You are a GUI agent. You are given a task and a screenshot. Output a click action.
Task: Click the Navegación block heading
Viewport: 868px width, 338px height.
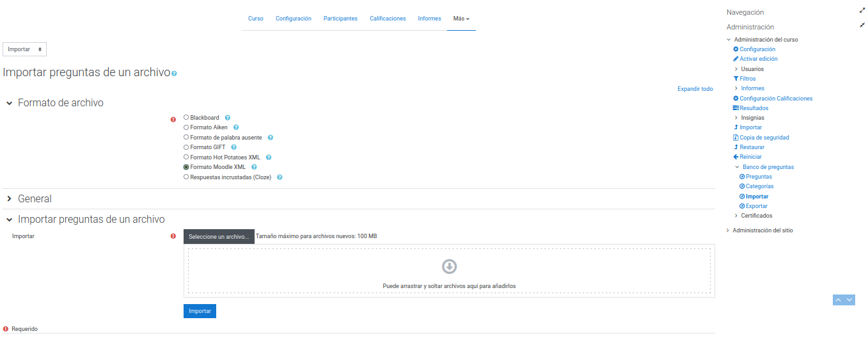(x=745, y=12)
